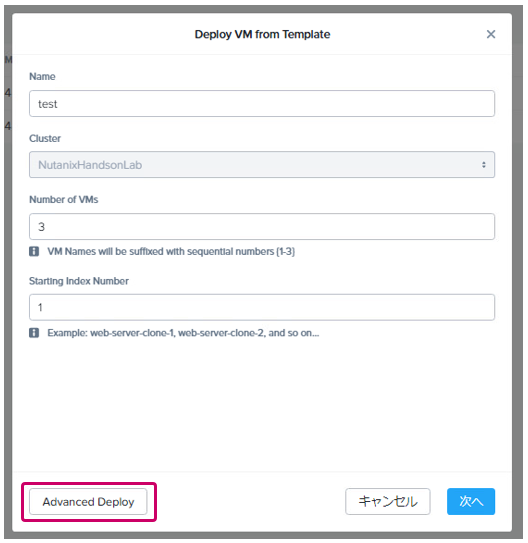Focus the Starting Index Number field

click(262, 307)
